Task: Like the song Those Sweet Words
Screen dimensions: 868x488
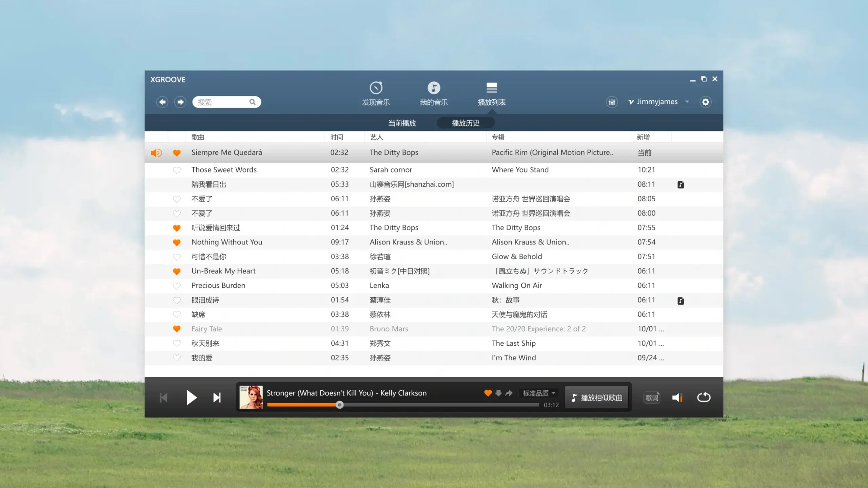Action: click(177, 170)
